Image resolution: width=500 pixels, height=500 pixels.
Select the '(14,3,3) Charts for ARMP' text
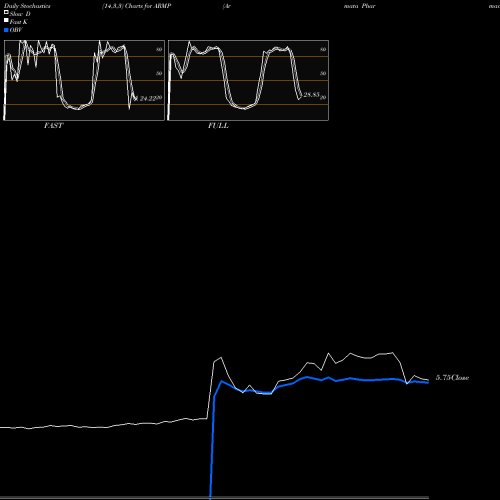[x=137, y=6]
